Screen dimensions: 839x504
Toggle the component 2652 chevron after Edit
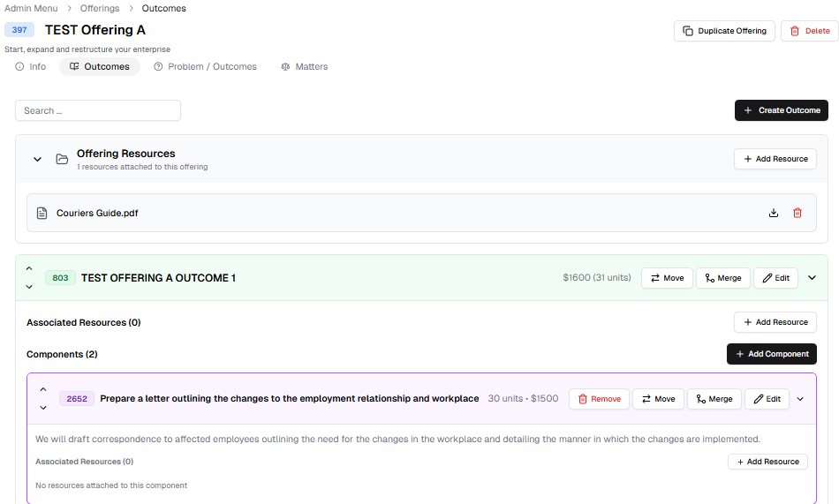800,399
